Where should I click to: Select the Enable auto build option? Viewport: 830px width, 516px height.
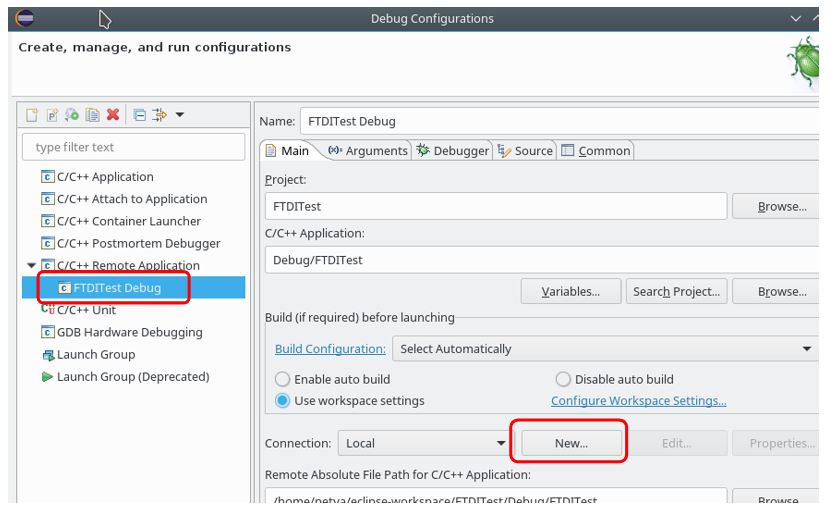283,379
